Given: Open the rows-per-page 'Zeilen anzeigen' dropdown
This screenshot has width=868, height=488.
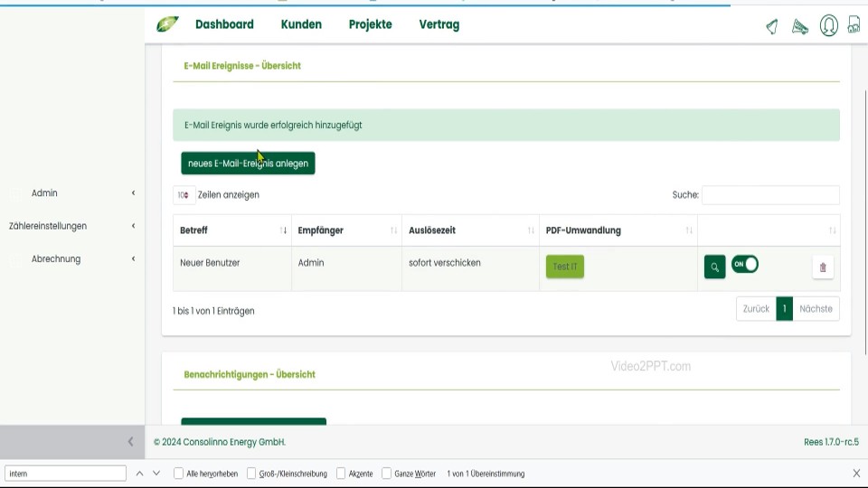Looking at the screenshot, I should click(x=184, y=195).
